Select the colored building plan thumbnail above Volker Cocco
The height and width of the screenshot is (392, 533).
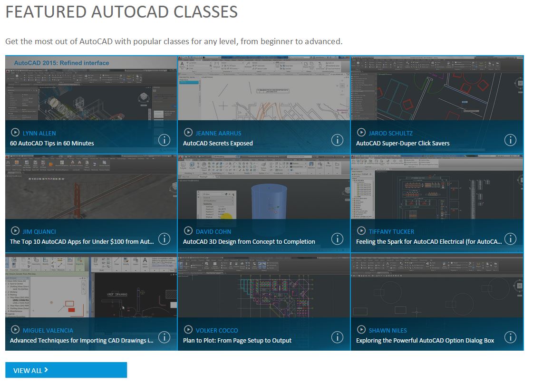[264, 286]
